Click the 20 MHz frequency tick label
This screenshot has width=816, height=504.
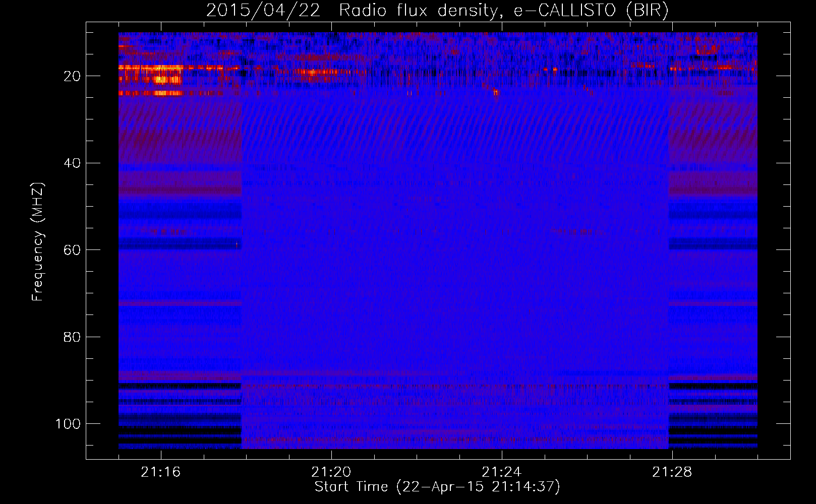point(72,76)
